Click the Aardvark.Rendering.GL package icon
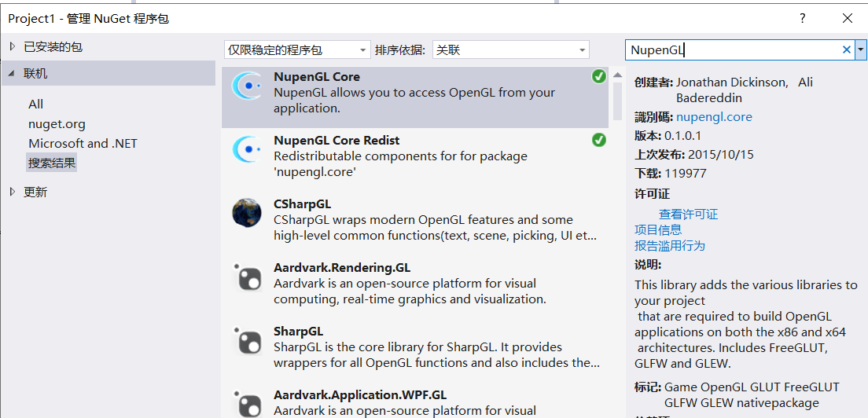 [x=247, y=277]
